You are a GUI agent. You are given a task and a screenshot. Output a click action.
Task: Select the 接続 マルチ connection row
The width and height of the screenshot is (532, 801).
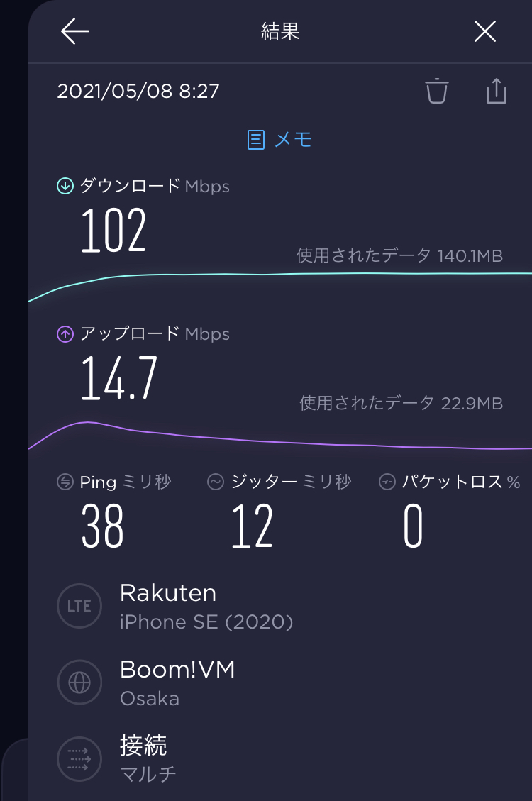tap(148, 758)
